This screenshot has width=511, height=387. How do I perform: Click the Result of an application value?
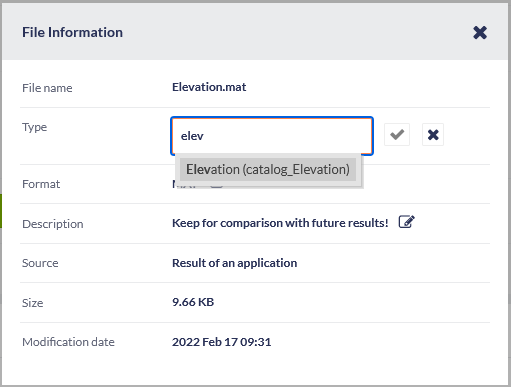[234, 263]
